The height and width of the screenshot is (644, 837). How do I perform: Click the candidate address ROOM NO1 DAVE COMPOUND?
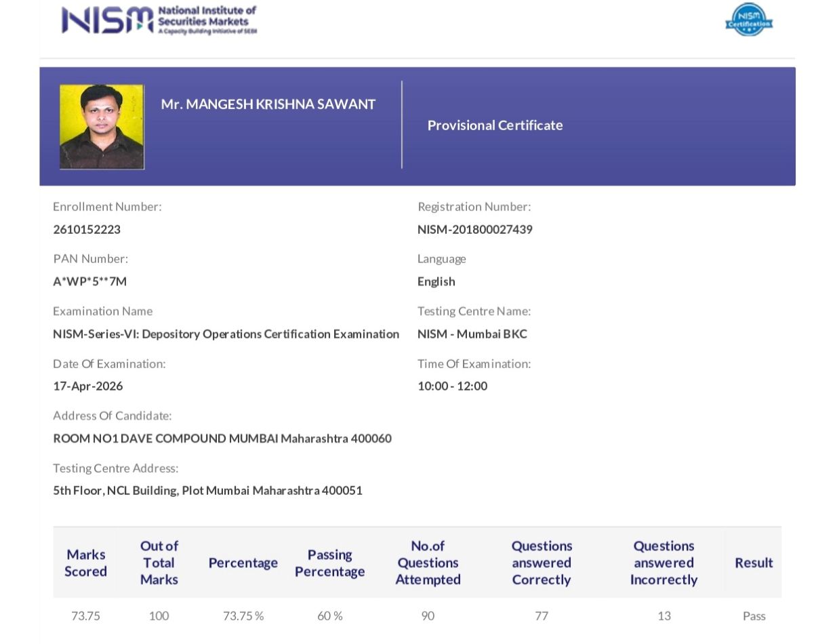point(222,438)
